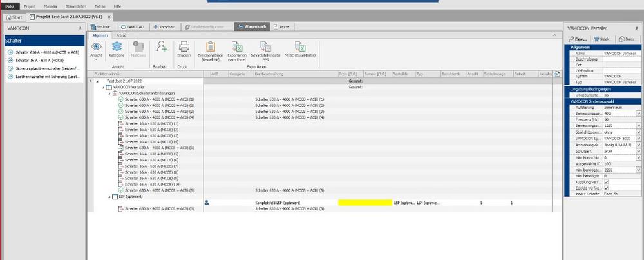The height and width of the screenshot is (260, 644).
Task: Click the Beschreibung input field
Action: [x=622, y=59]
